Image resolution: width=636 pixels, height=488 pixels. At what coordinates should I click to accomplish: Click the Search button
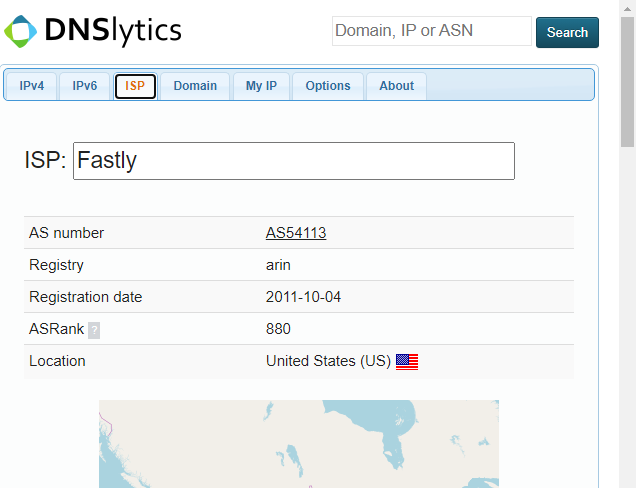point(567,32)
